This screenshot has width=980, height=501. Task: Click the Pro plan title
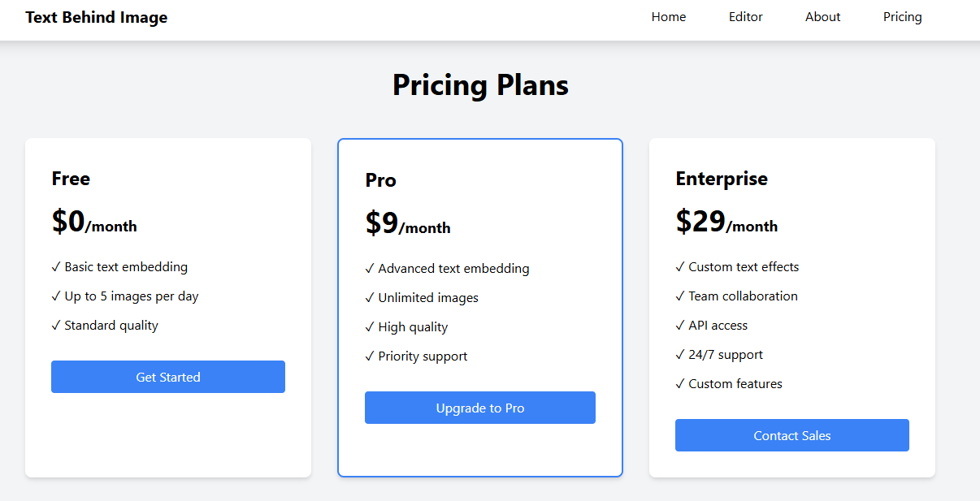[380, 180]
